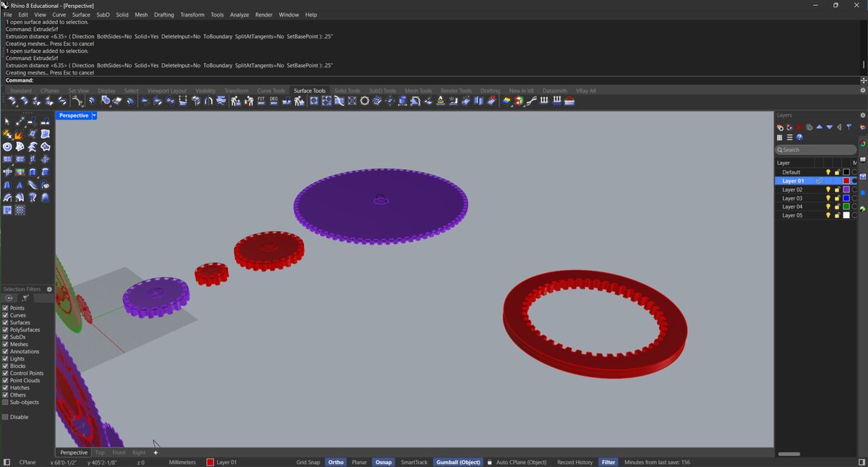Uncheck the Surfaces selection filter

pyautogui.click(x=5, y=322)
